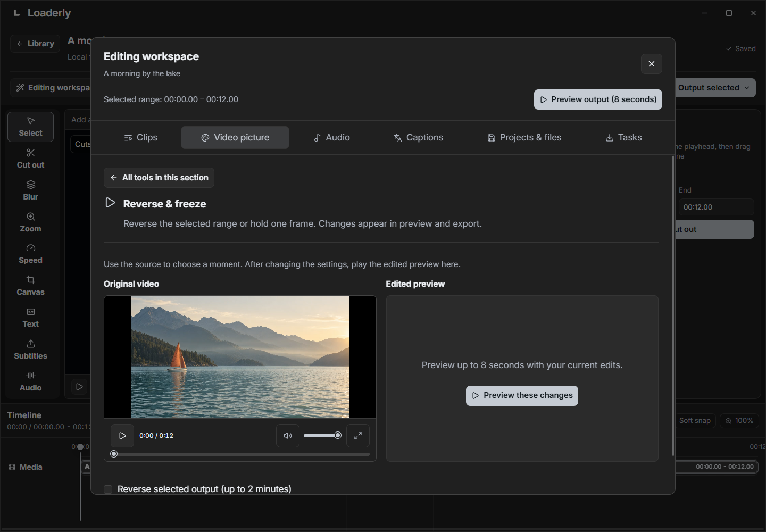Return to the Library
Viewport: 766px width, 532px height.
pos(35,44)
